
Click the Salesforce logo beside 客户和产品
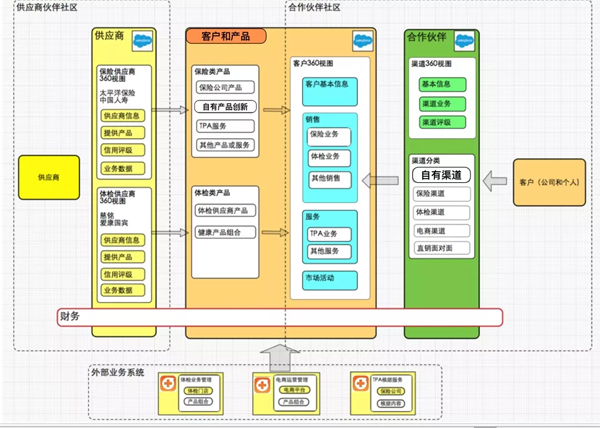click(x=362, y=44)
